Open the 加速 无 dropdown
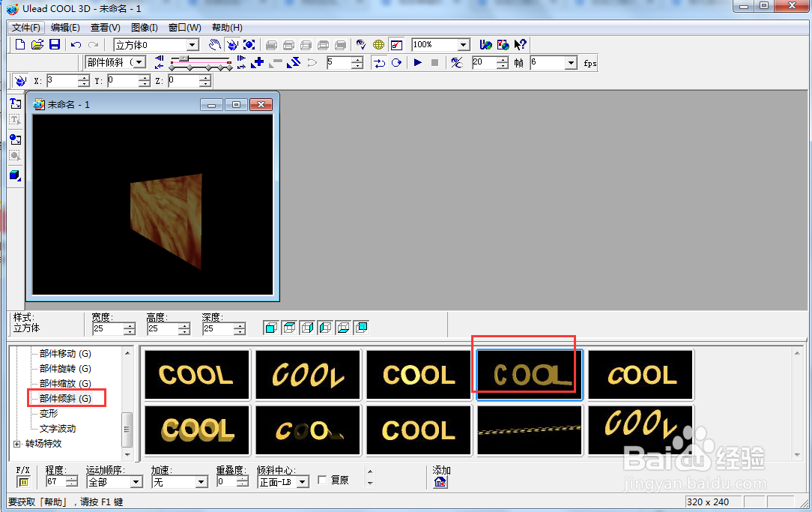812x512 pixels. coord(202,482)
